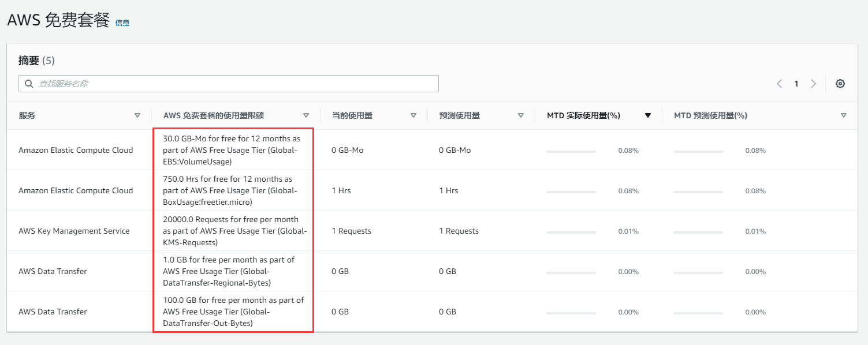This screenshot has height=345, width=868.
Task: Go to the next page arrow
Action: click(x=814, y=84)
